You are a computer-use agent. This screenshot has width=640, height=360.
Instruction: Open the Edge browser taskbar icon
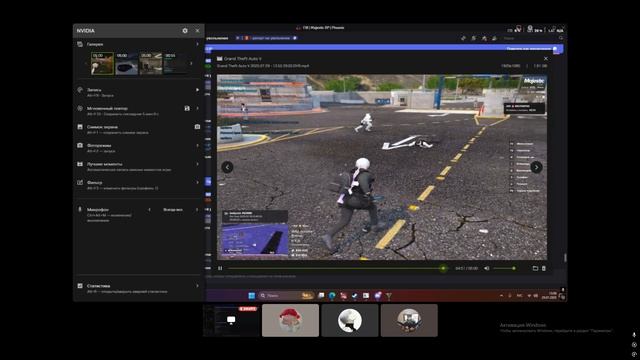pos(332,296)
